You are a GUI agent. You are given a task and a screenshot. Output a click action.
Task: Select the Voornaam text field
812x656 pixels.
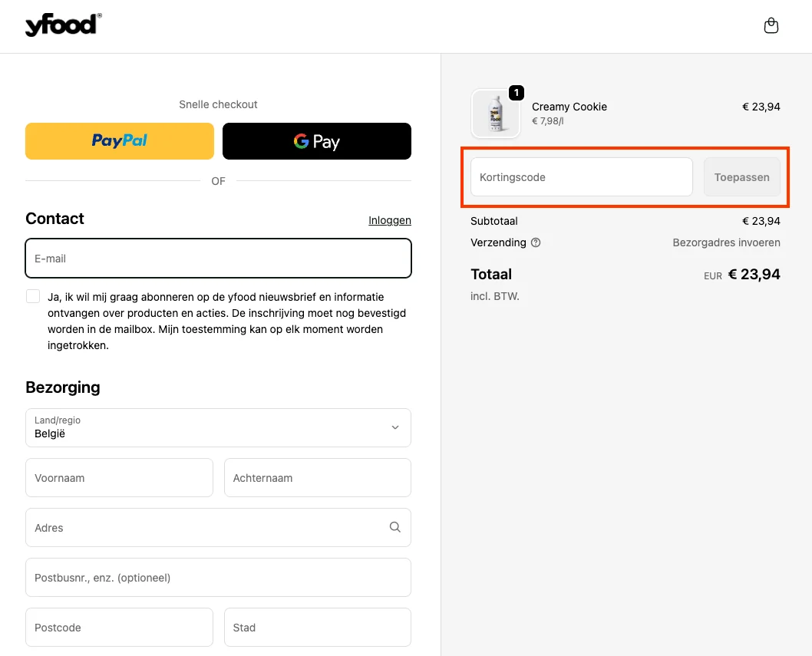(119, 478)
